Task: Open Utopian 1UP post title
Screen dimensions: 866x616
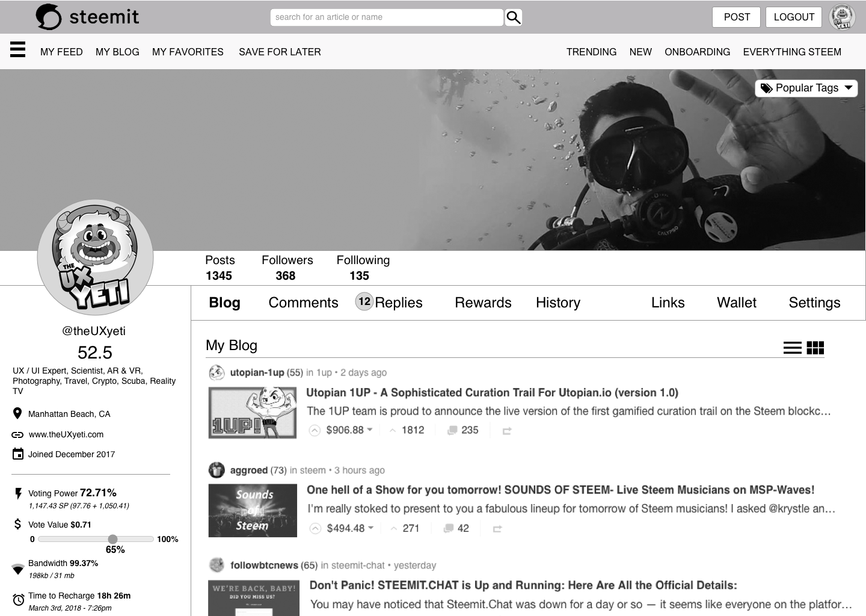Action: [x=492, y=393]
